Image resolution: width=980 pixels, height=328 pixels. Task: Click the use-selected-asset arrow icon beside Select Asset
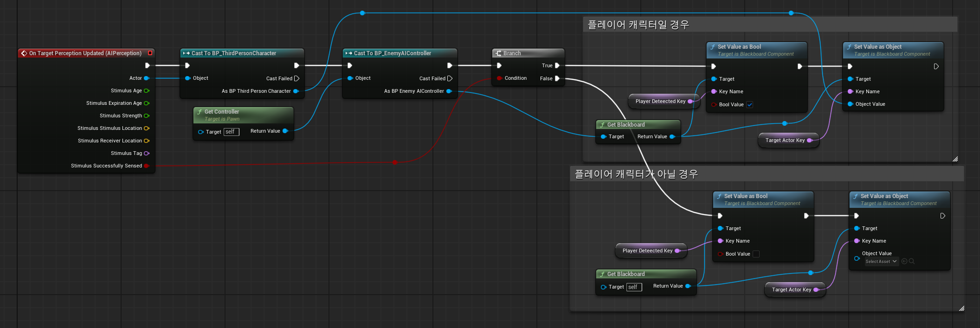(904, 262)
